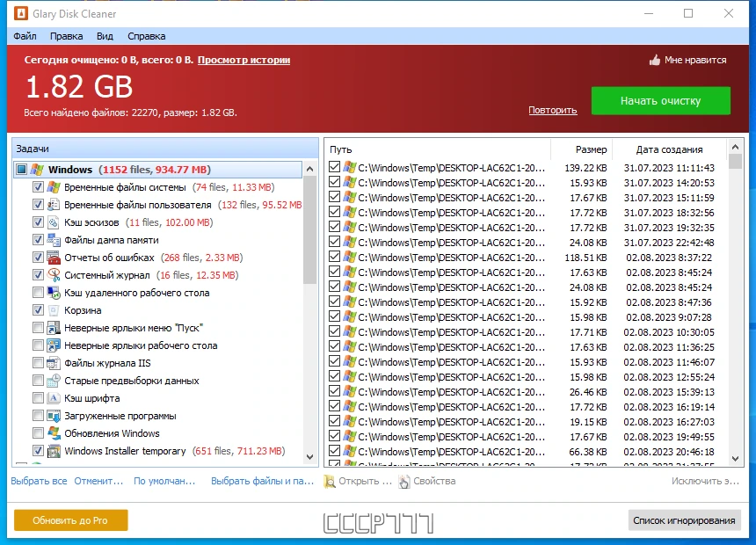Click the tasks panel scroll down arrow

click(310, 457)
